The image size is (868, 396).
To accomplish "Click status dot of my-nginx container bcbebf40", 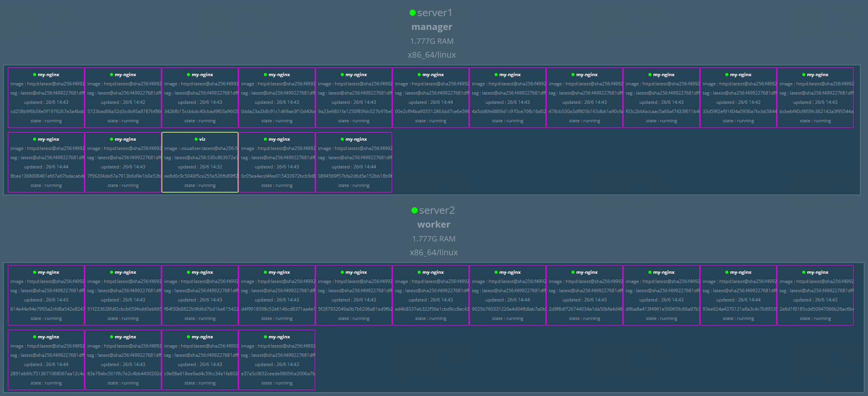I will click(804, 75).
